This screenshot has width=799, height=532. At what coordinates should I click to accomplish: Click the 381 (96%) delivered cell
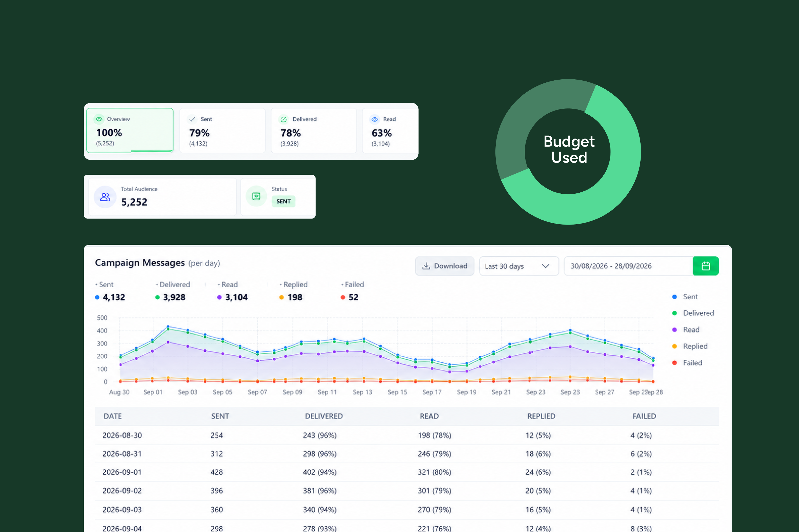coord(320,491)
